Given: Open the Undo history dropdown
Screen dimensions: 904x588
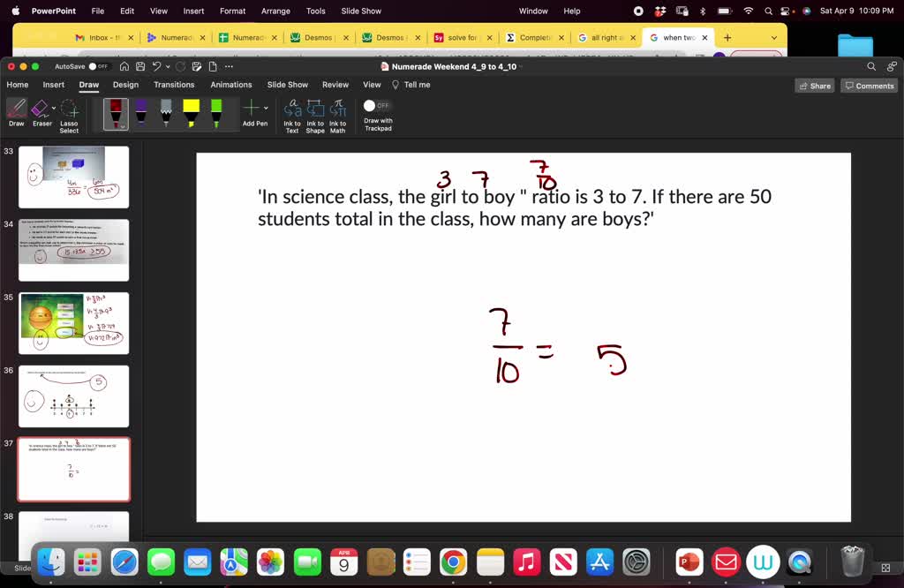Looking at the screenshot, I should pos(168,66).
